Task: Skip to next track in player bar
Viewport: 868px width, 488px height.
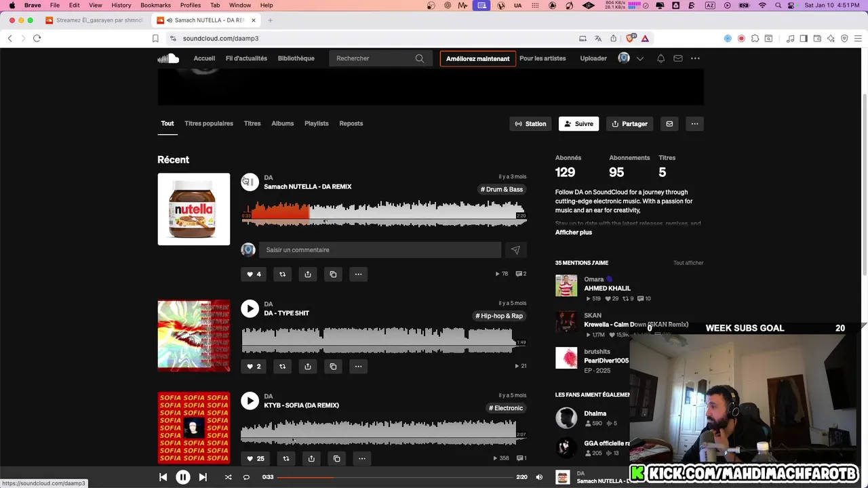Action: tap(203, 477)
